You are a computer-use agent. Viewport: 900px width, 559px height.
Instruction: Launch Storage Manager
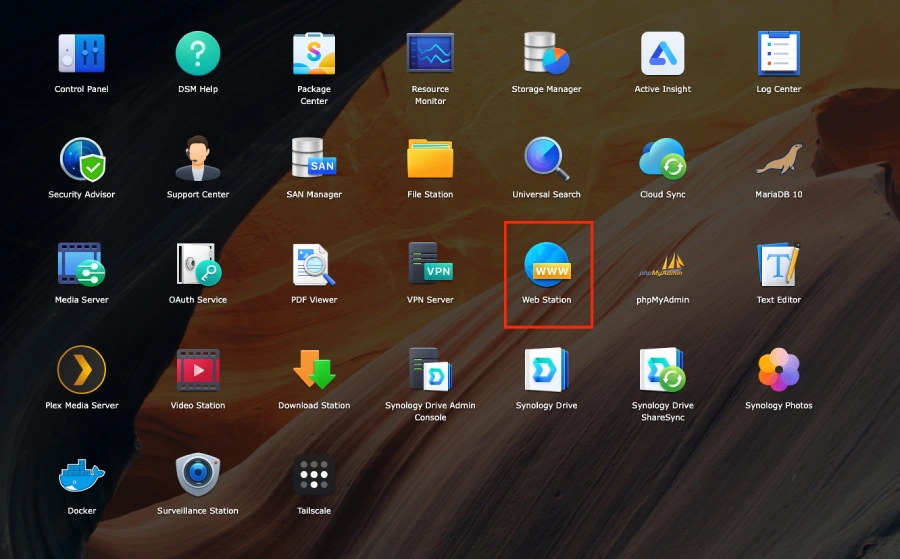pos(546,53)
